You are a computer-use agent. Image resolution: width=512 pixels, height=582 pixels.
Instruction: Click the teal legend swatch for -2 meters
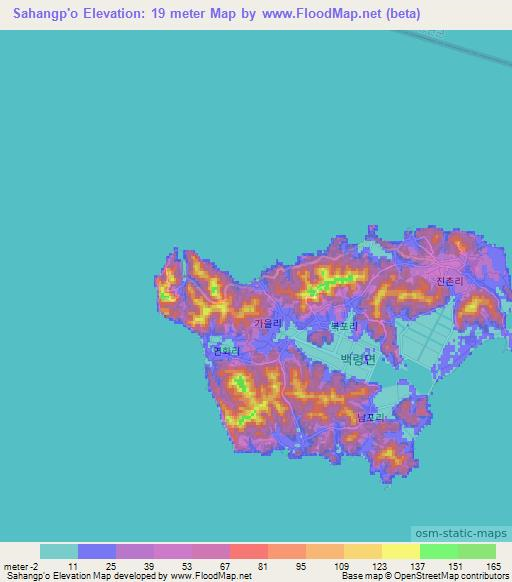point(59,552)
